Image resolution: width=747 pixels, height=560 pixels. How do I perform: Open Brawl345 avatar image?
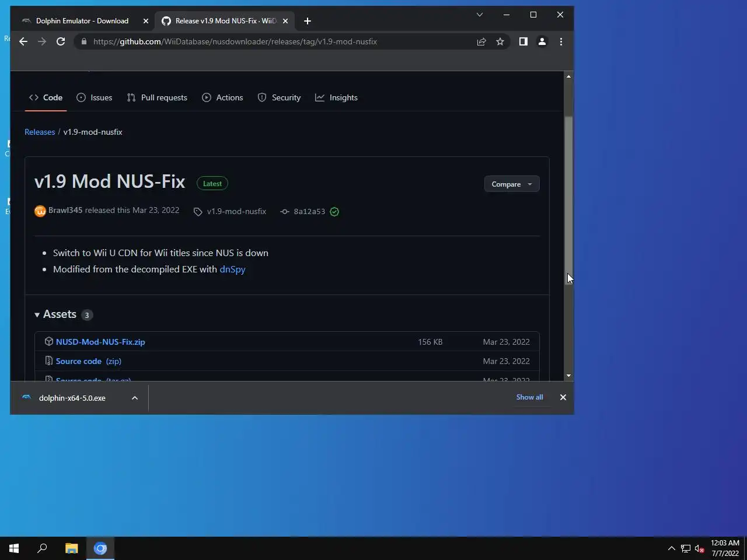coord(40,211)
